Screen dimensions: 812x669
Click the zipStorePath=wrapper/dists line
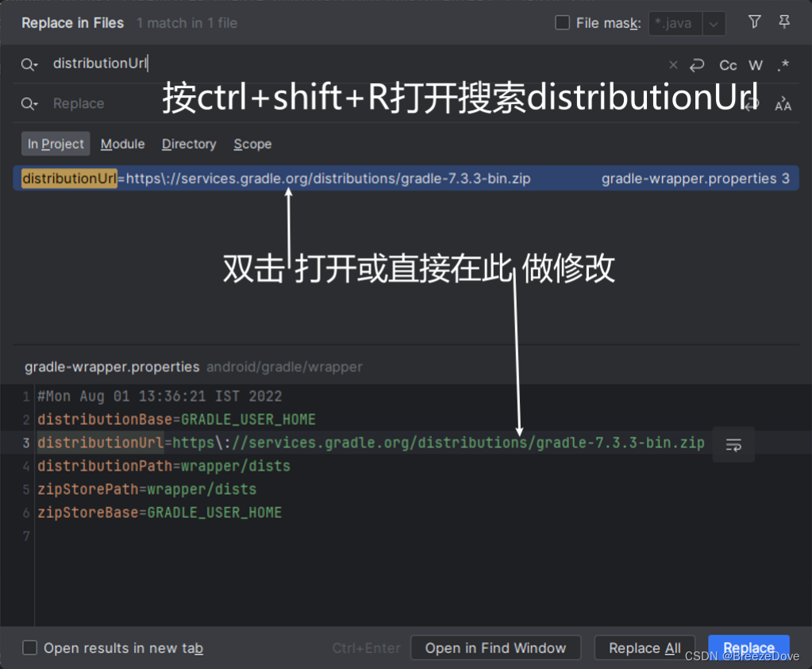click(x=147, y=490)
